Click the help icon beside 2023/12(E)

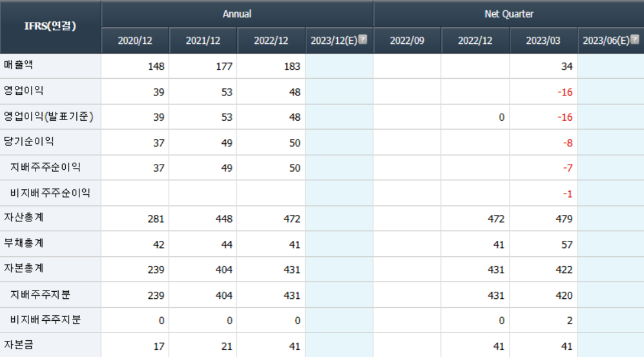coord(362,39)
